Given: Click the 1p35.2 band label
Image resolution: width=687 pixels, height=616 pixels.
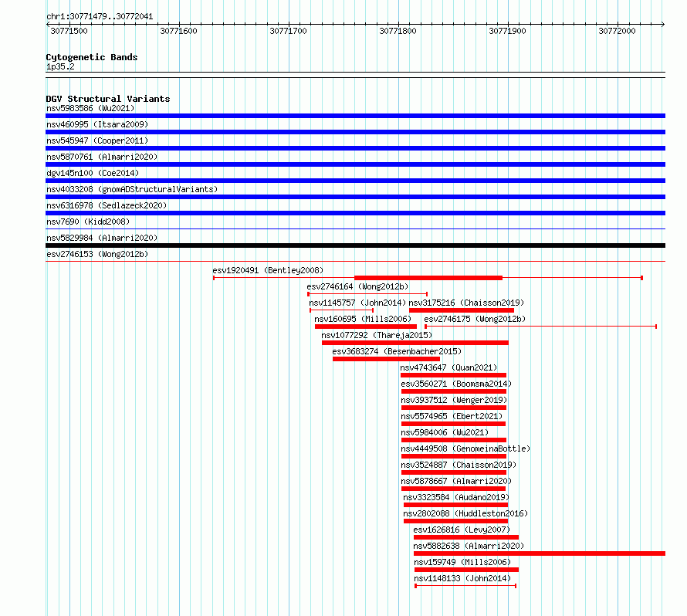Looking at the screenshot, I should tap(60, 66).
